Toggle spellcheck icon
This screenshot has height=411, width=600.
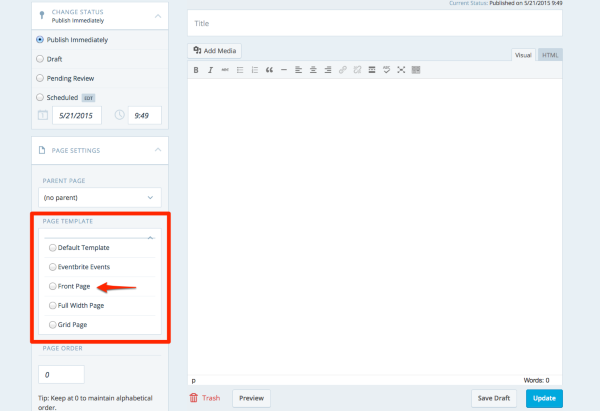[x=386, y=70]
